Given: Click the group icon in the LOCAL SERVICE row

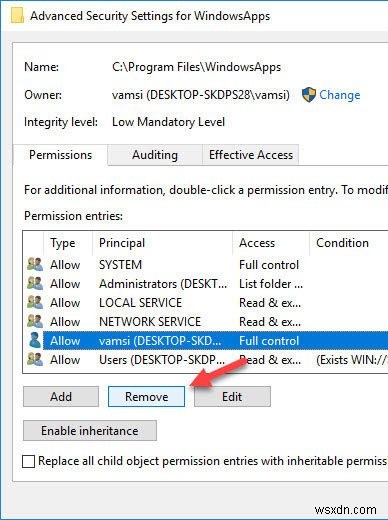Looking at the screenshot, I should click(x=35, y=303).
